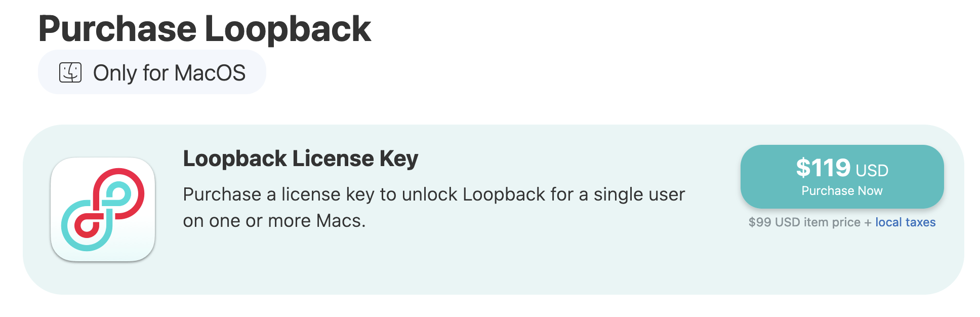Click the "on one or more Macs." line
The image size is (980, 317).
[274, 221]
